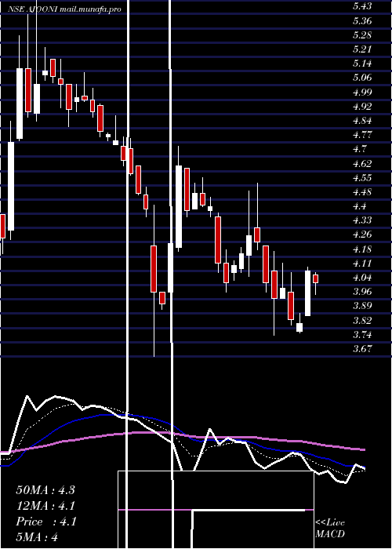Select the 3.82 price axis label
This screenshot has height=549, width=392.
[x=362, y=320]
